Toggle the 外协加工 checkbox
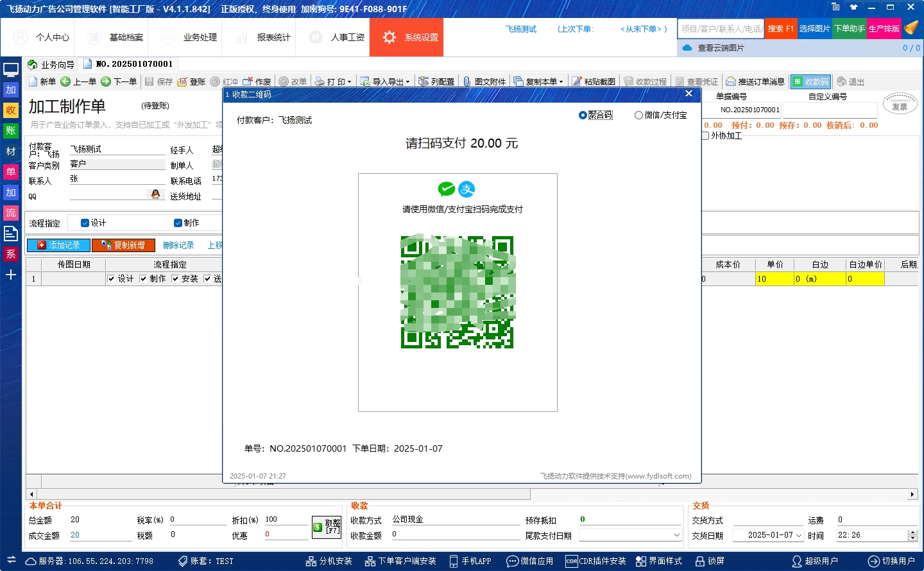 [x=705, y=136]
